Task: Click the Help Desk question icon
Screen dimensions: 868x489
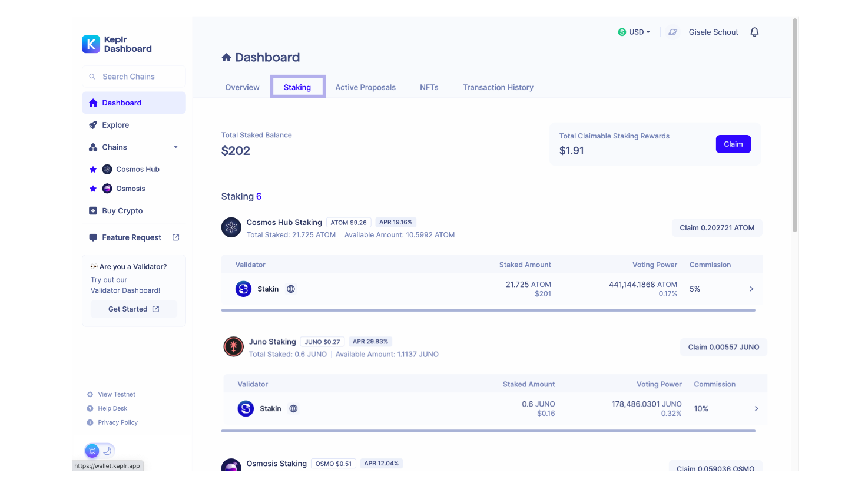Action: click(x=90, y=408)
